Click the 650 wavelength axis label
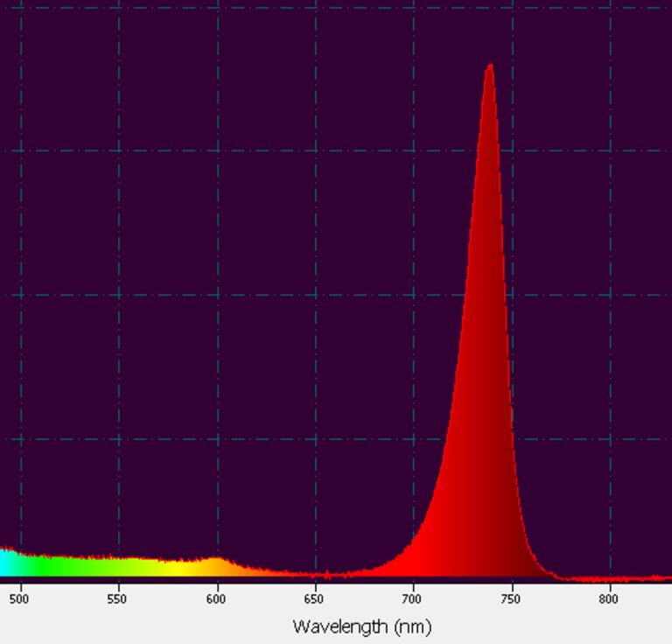The image size is (672, 644). point(314,598)
